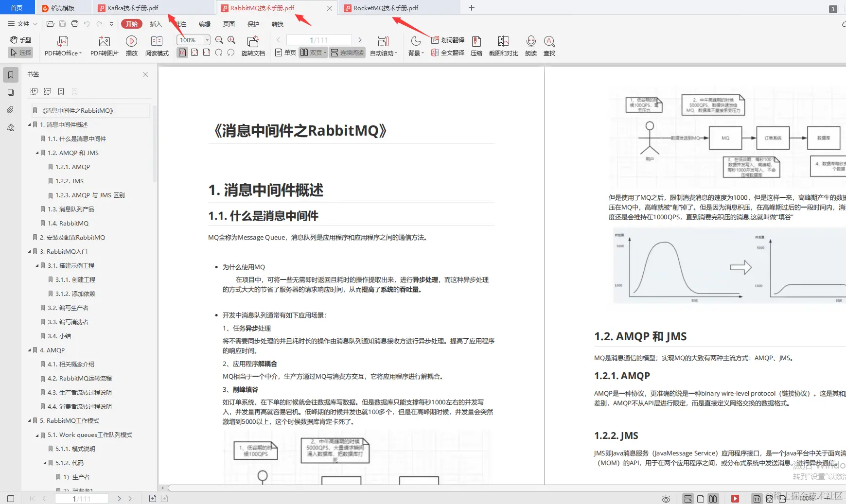Viewport: 846px width, 504px height.
Task: Expand all bookmarks in the panel
Action: coord(34,91)
